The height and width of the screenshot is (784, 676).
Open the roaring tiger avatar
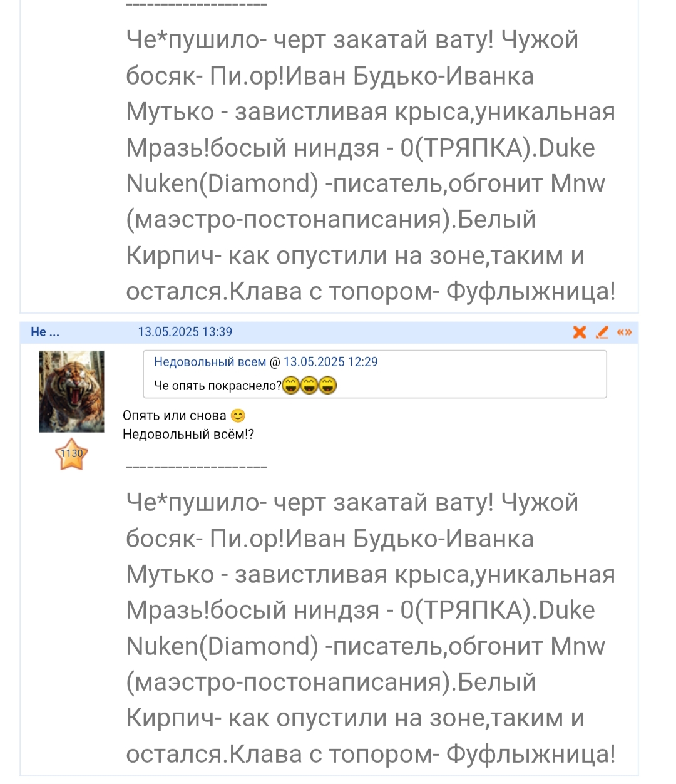[71, 391]
